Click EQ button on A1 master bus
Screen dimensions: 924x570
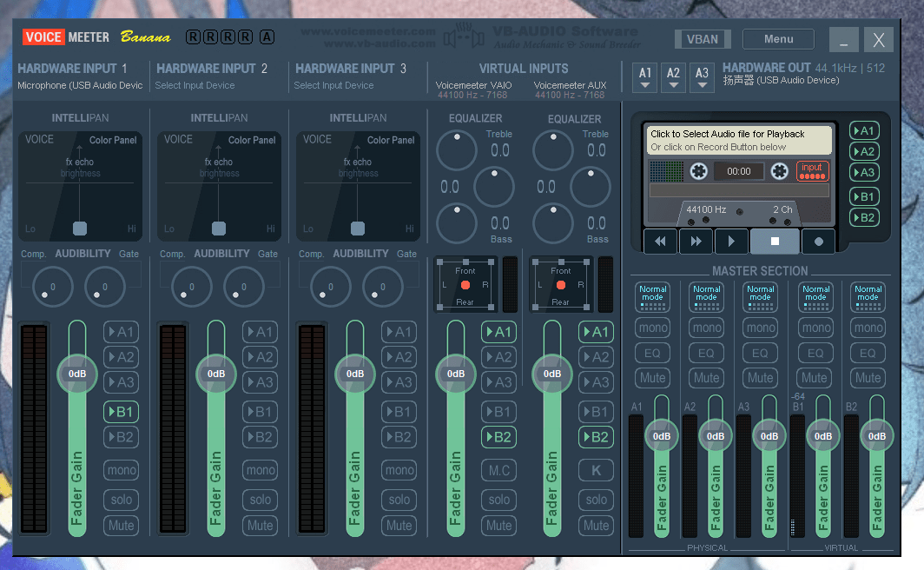652,353
